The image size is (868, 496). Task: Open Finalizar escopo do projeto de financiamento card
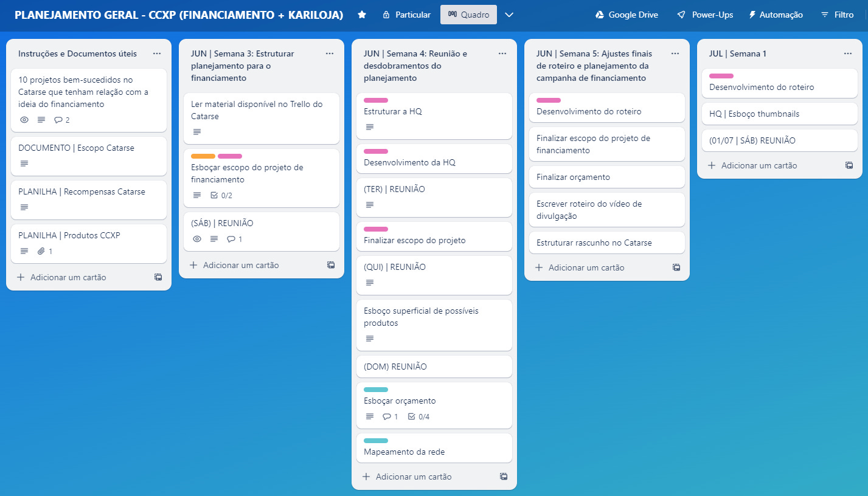click(607, 144)
